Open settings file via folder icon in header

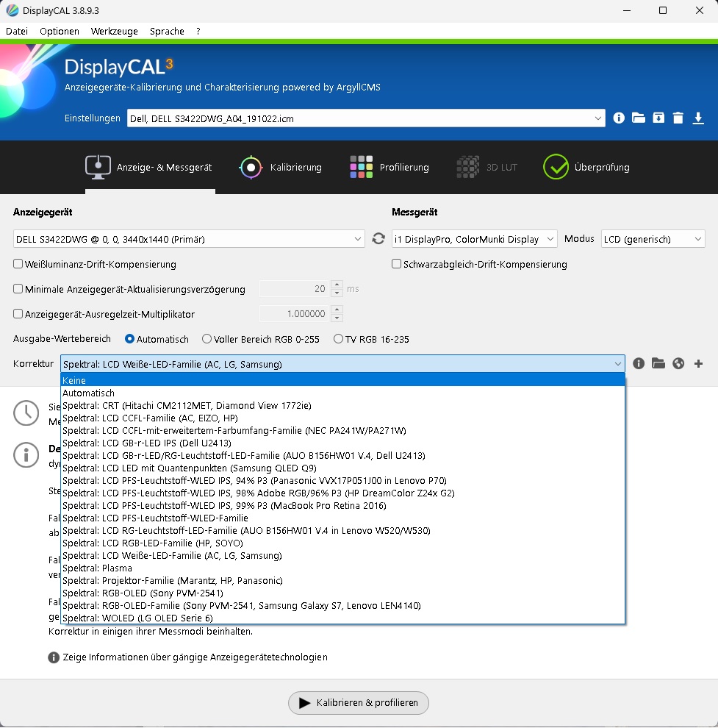(x=638, y=118)
